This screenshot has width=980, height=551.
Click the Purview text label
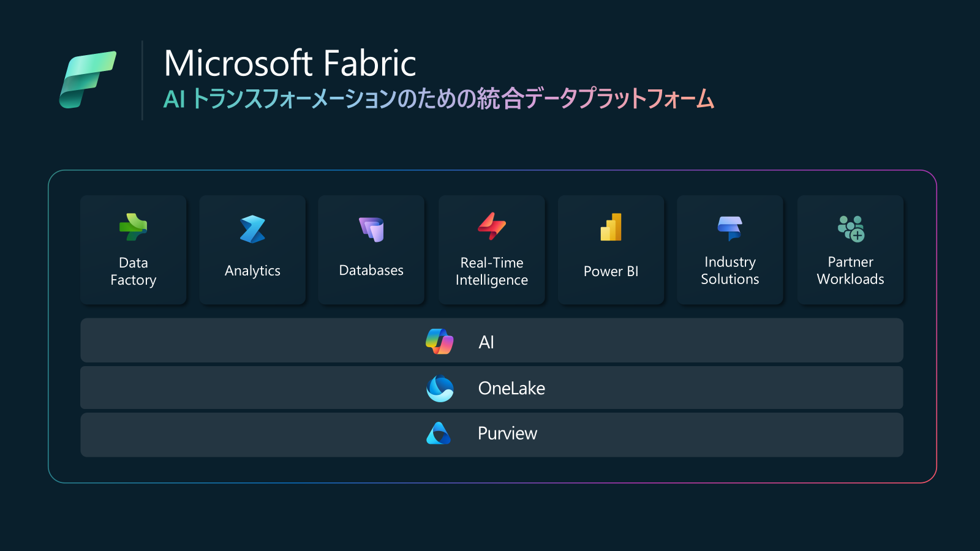(507, 433)
